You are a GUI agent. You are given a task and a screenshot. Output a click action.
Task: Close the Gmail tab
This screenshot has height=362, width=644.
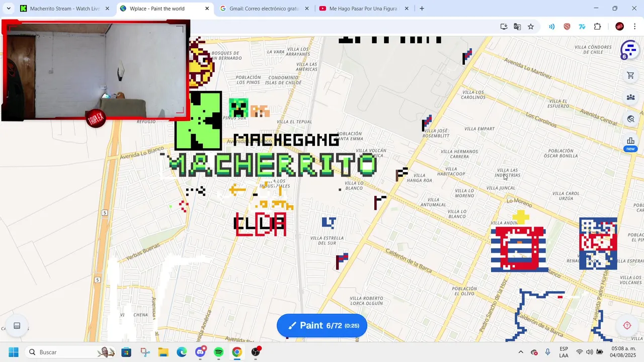click(x=307, y=9)
